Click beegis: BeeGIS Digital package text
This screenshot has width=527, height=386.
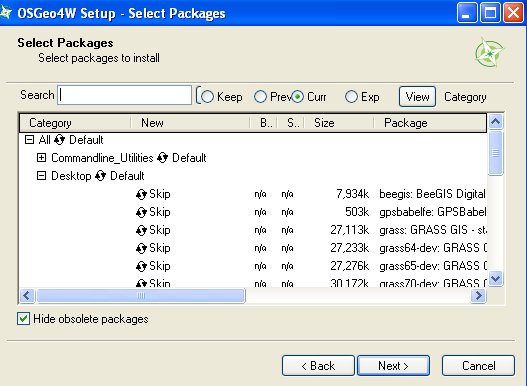[433, 194]
